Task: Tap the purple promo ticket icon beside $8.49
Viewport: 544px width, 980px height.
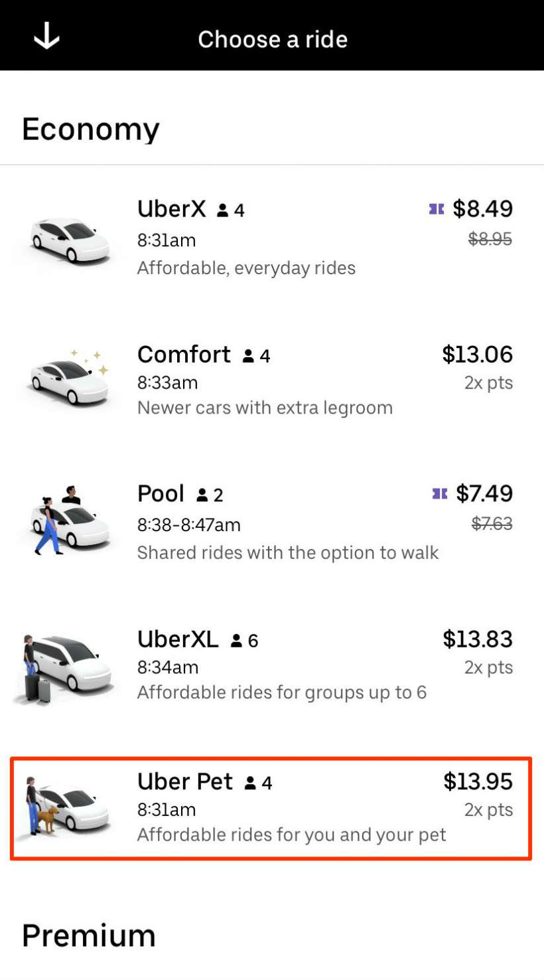Action: coord(436,209)
